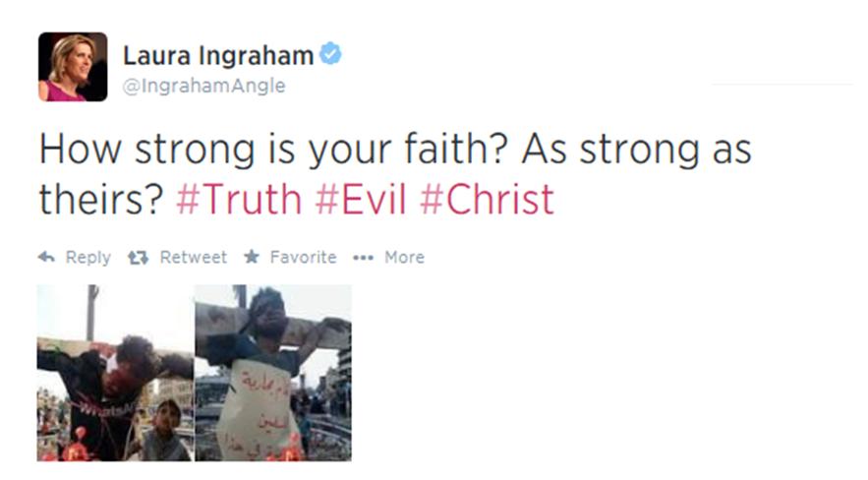Click the blue verified checkmark badge

pyautogui.click(x=331, y=54)
